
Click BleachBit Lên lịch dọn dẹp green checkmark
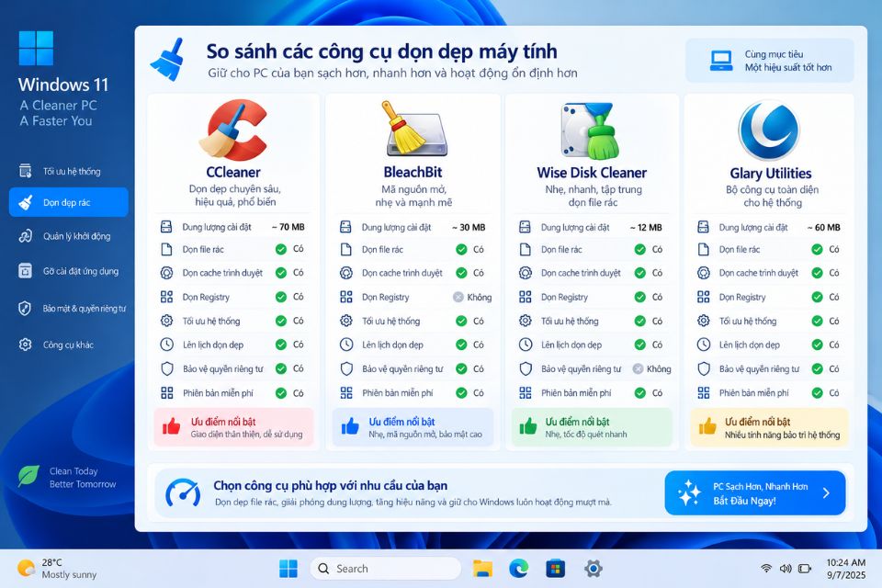pyautogui.click(x=461, y=345)
